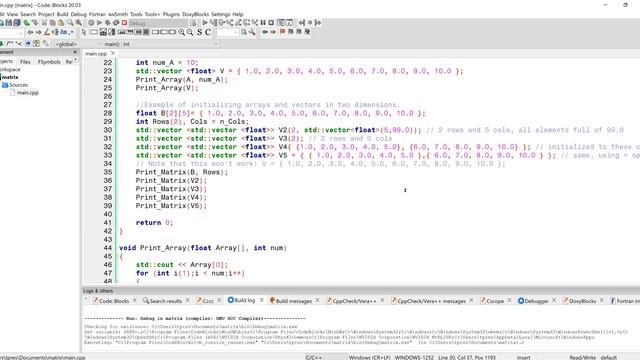640x360 pixels.
Task: Click the C comment toolbar icon
Action: (x=208, y=32)
